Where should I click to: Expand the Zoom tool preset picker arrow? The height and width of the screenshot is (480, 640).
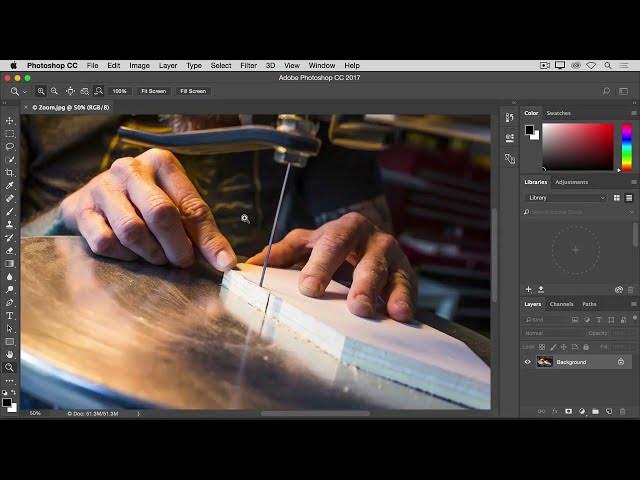[x=25, y=91]
